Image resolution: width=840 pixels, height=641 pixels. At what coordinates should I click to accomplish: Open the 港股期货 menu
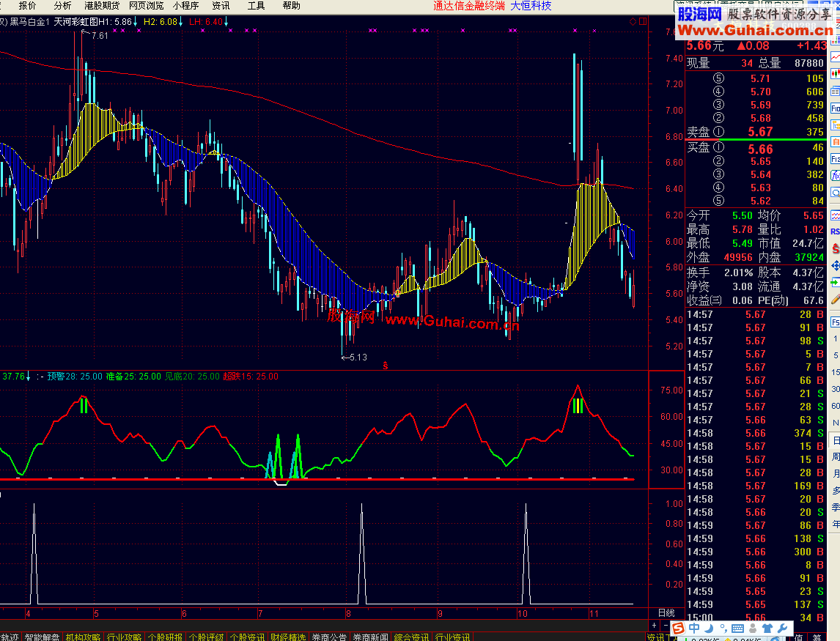102,6
